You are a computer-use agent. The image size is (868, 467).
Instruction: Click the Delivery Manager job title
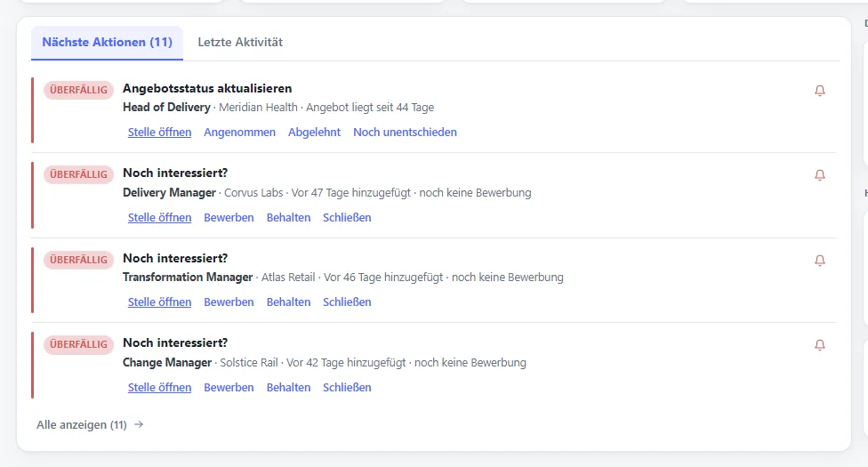click(x=169, y=193)
